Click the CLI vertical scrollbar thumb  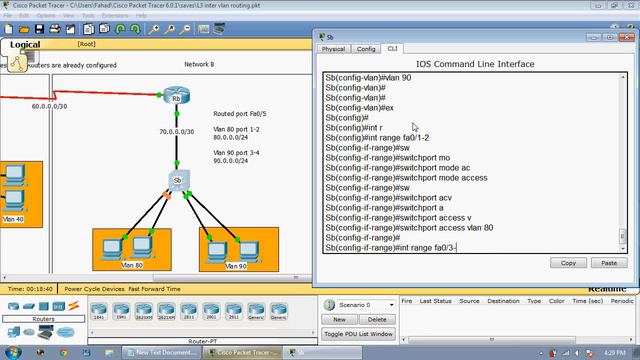[622, 236]
